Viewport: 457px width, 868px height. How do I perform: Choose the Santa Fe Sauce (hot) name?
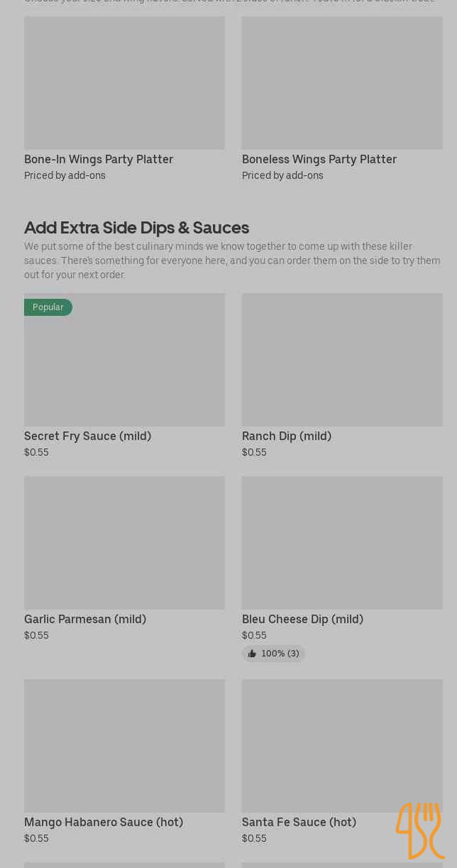tap(299, 822)
